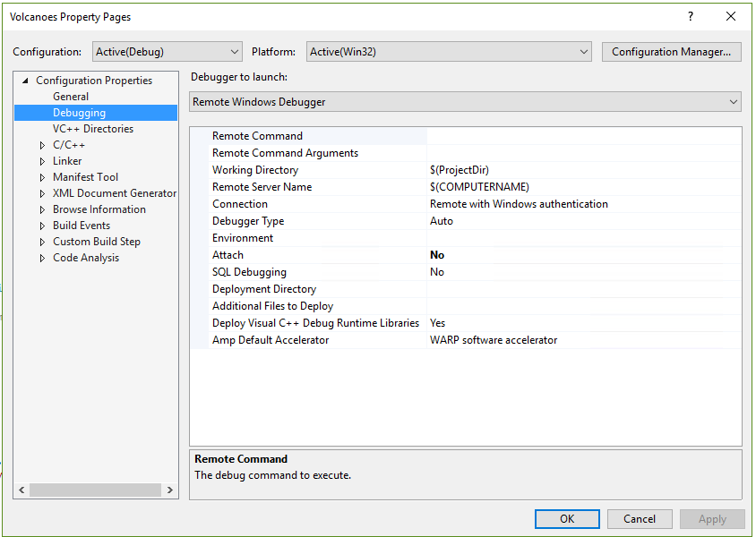Expand the Linker tree node

click(41, 160)
